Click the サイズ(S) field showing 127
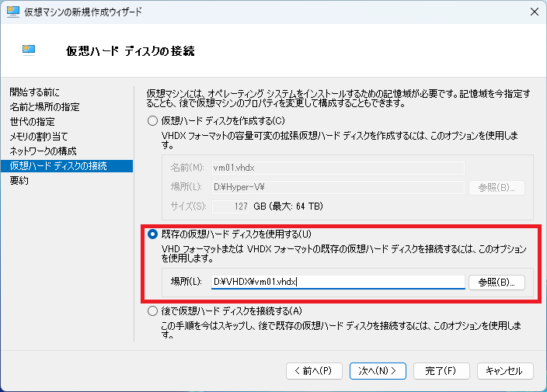The width and height of the screenshot is (547, 392). coord(231,206)
